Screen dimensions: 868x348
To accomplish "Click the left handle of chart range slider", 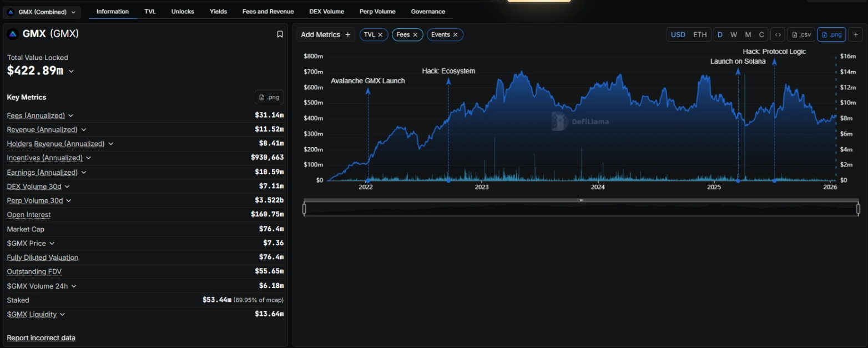I will point(304,209).
